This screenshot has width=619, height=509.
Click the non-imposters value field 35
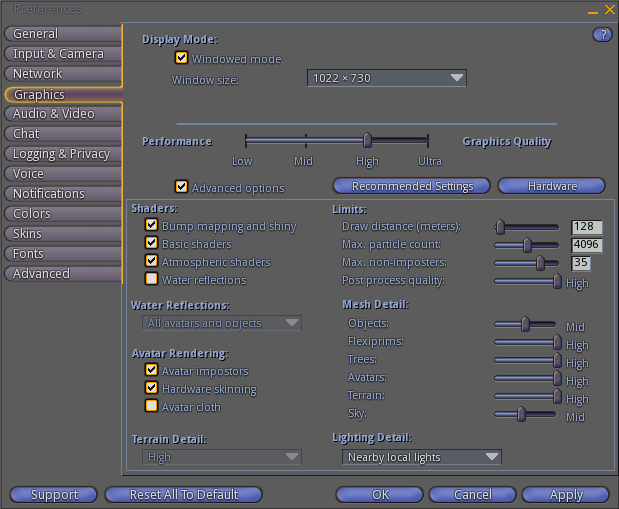(x=581, y=263)
